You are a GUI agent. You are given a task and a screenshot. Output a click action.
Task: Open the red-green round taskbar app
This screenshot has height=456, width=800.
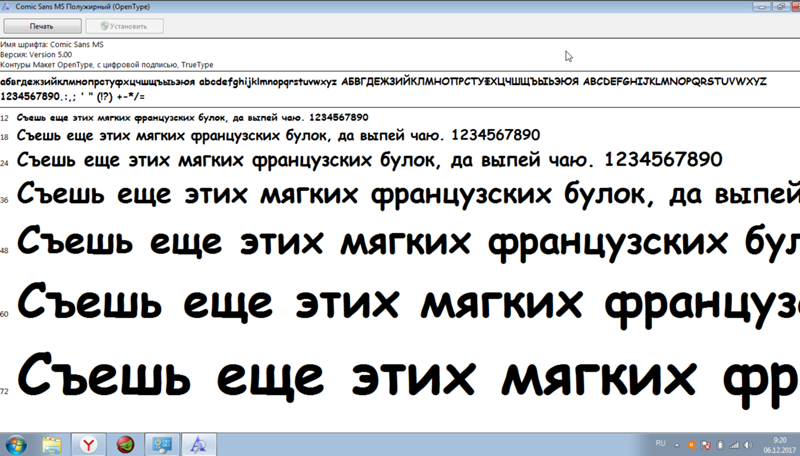pyautogui.click(x=125, y=445)
